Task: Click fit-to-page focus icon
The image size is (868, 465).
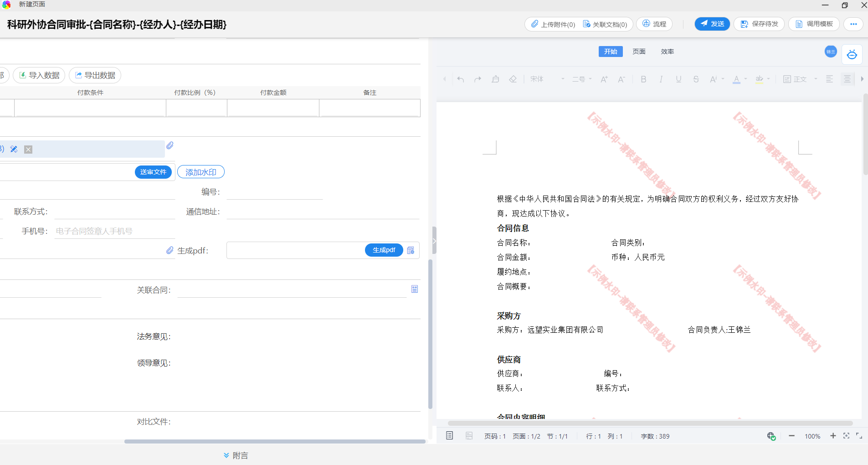Action: [x=846, y=436]
